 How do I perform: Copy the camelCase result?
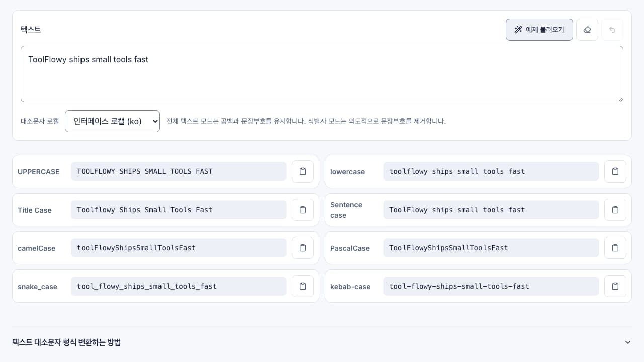(303, 248)
